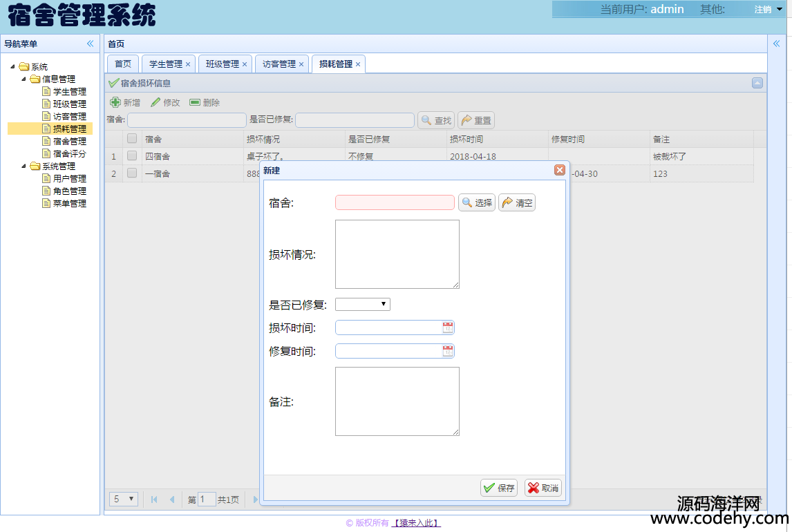
Task: Click the 备注 text area
Action: 397,401
